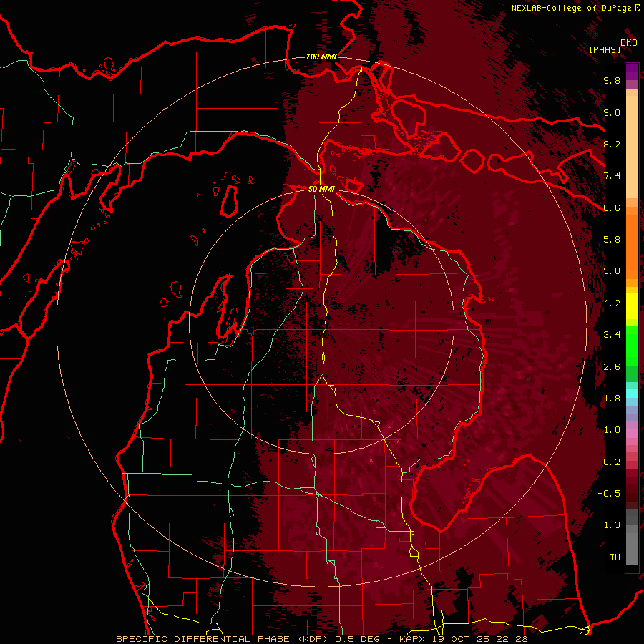Click the "4.2" scale value

pos(612,303)
